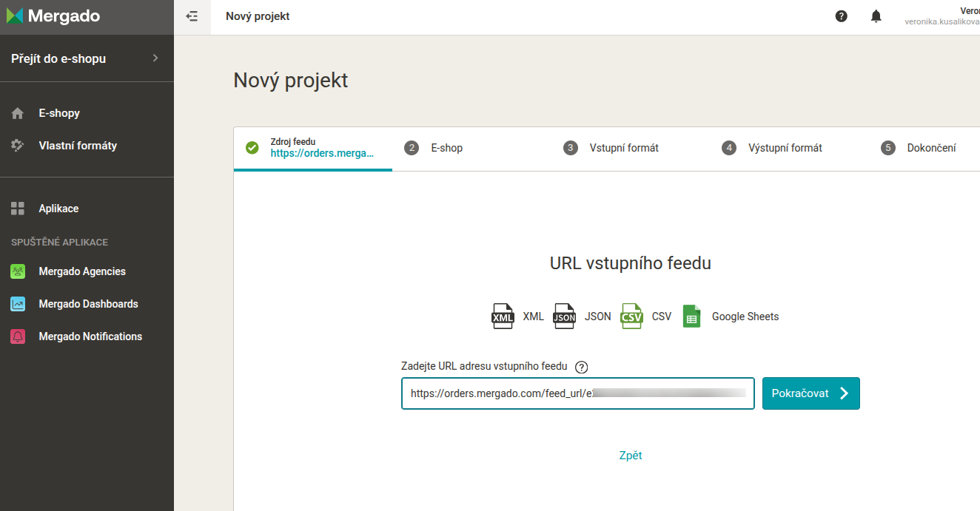Click the feed URL input field
980x511 pixels.
[x=577, y=393]
